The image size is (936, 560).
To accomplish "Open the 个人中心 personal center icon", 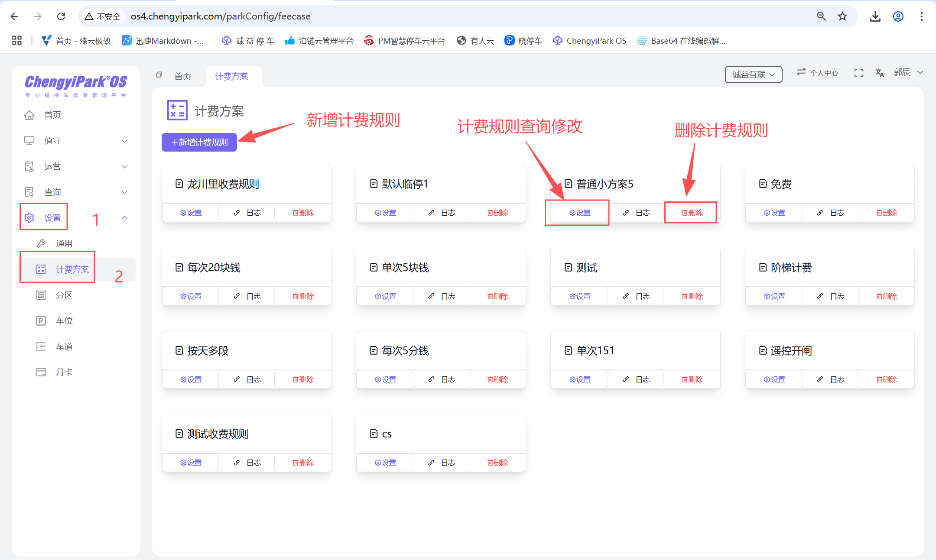I will pos(800,72).
